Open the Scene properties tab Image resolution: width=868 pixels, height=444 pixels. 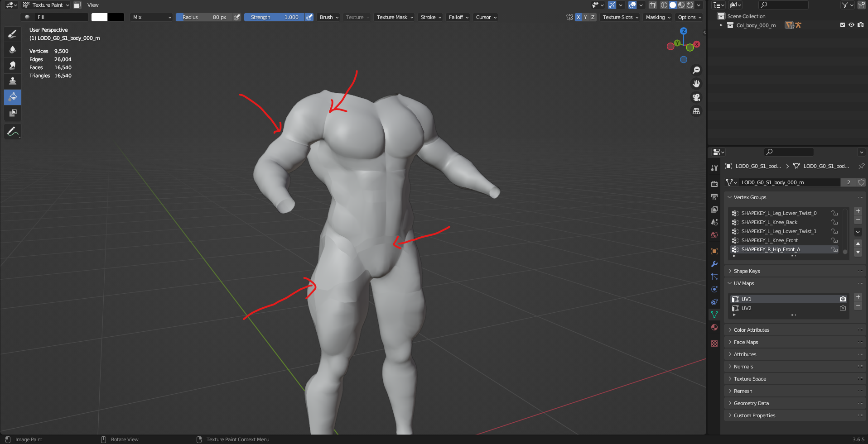click(x=714, y=222)
